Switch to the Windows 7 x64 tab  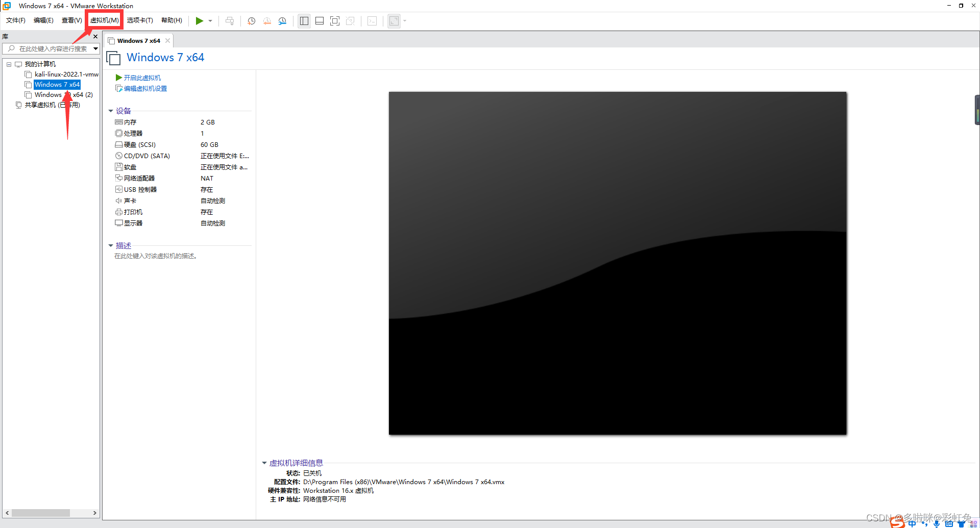click(x=138, y=41)
